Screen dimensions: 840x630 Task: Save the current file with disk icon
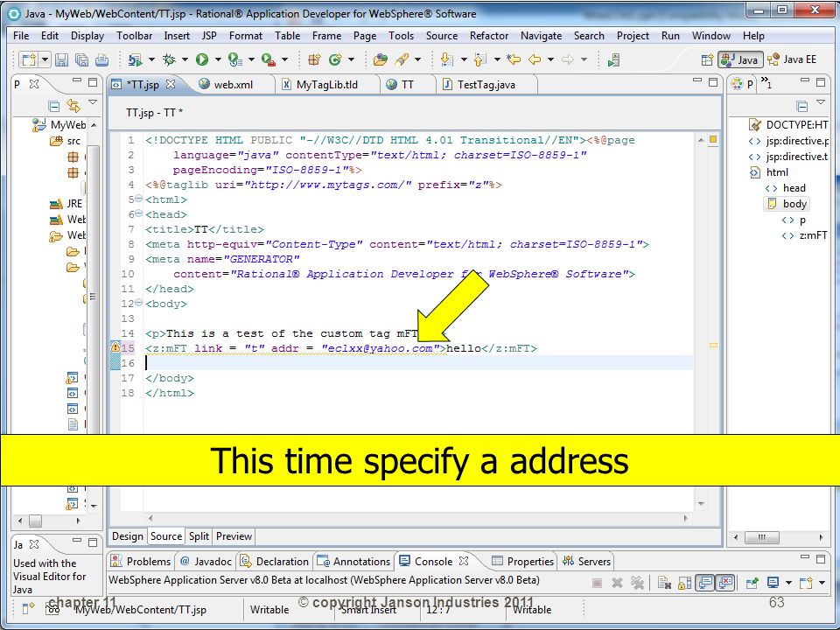tap(61, 59)
